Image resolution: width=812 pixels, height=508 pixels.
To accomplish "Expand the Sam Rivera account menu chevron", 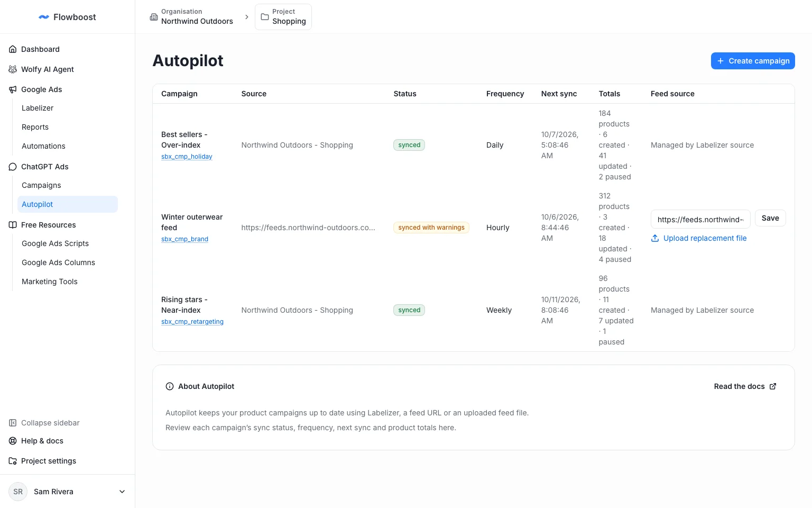I will (x=122, y=492).
